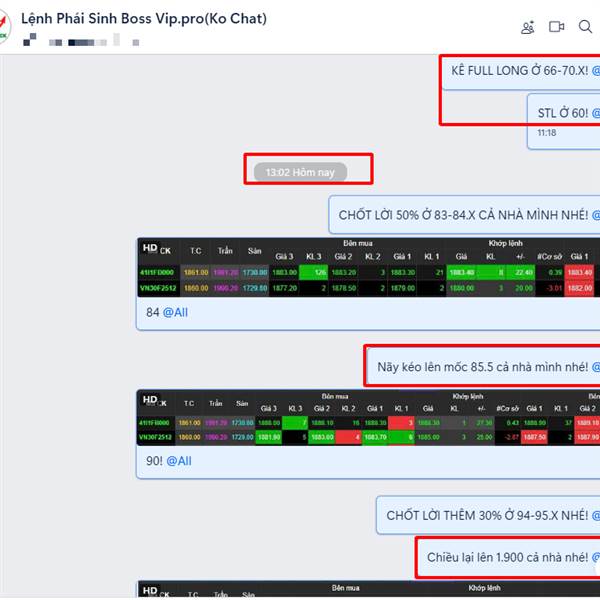Screen dimensions: 600x600
Task: Select message Chiều lại lên 1.900
Action: 507,557
